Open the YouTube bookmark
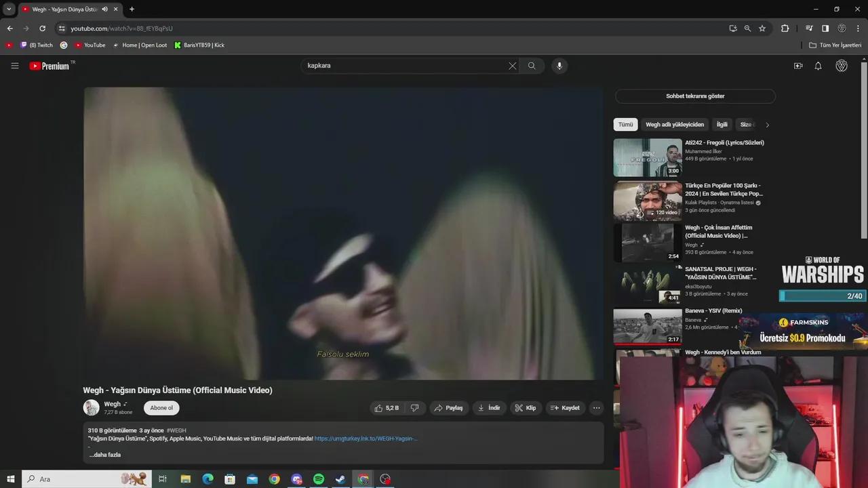The width and height of the screenshot is (868, 488). coord(90,45)
